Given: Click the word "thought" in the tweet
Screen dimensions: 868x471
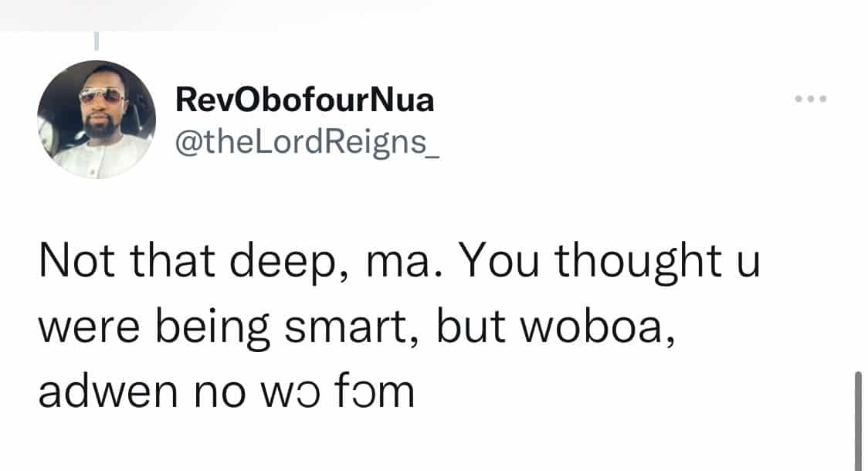Looking at the screenshot, I should [x=639, y=263].
